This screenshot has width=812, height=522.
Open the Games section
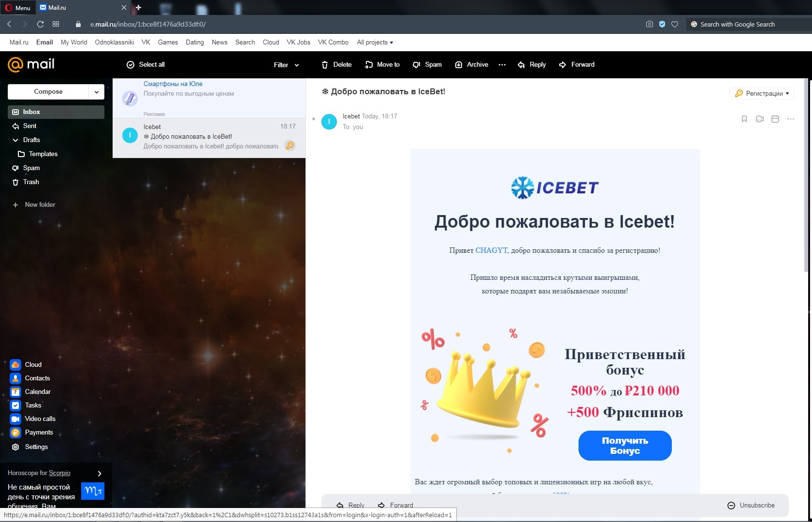[168, 43]
